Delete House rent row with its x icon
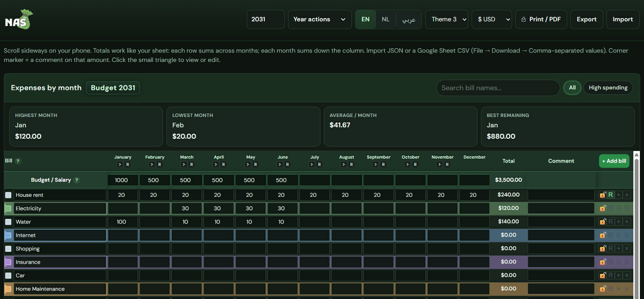The height and width of the screenshot is (299, 644). 627,195
